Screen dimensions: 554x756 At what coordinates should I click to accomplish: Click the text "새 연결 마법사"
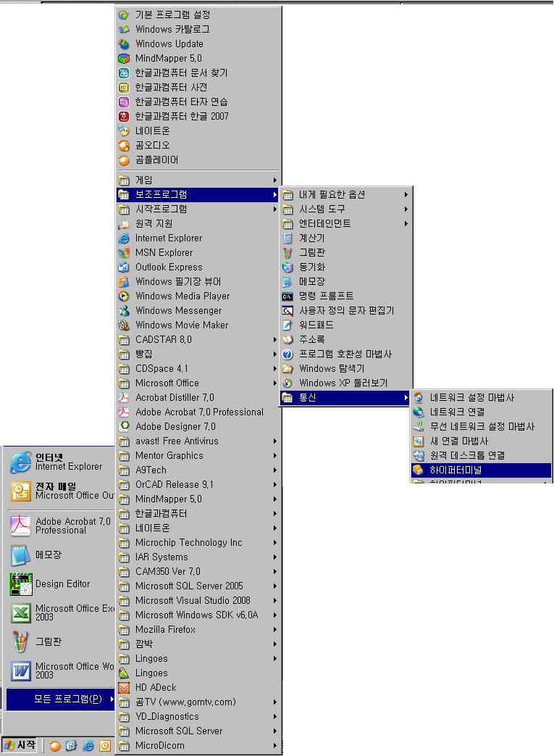point(459,441)
